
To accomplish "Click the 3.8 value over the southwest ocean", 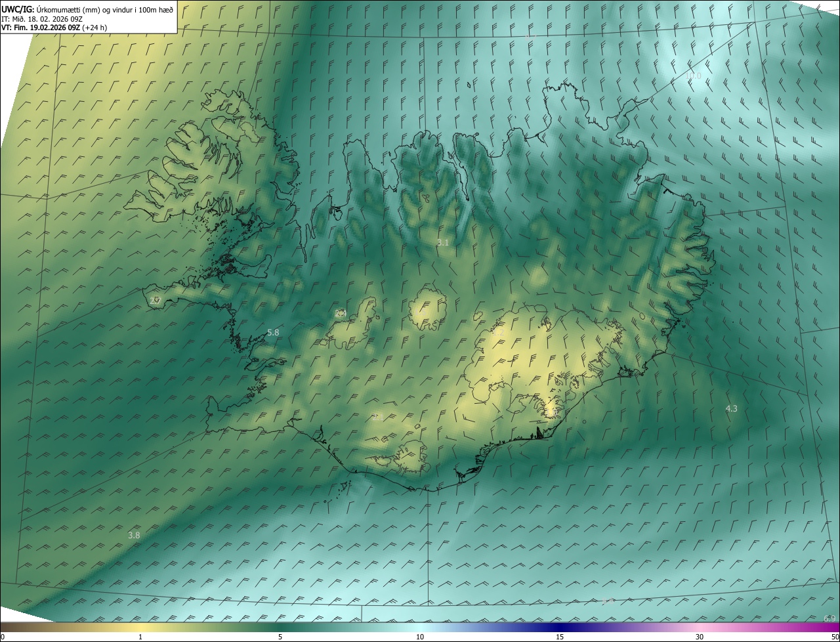I will pyautogui.click(x=134, y=536).
